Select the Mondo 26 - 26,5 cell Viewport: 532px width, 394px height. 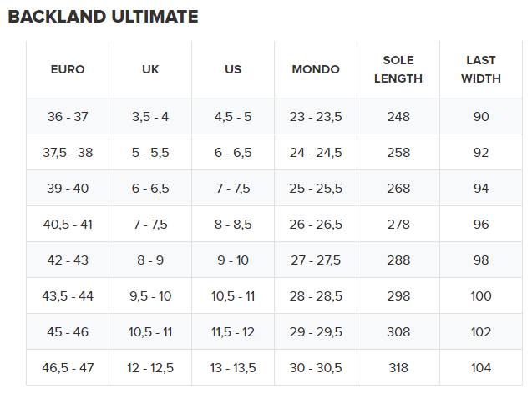(316, 225)
